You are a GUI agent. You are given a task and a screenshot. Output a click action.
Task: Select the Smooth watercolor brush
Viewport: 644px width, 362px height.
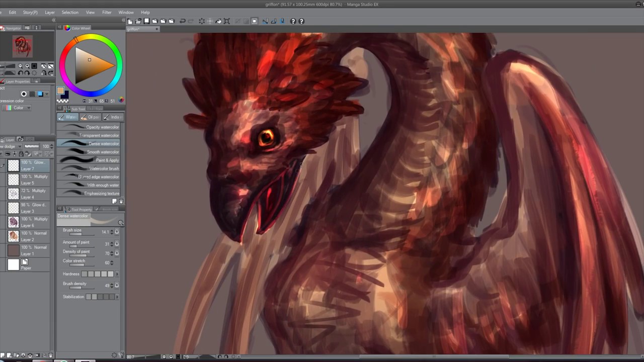89,152
